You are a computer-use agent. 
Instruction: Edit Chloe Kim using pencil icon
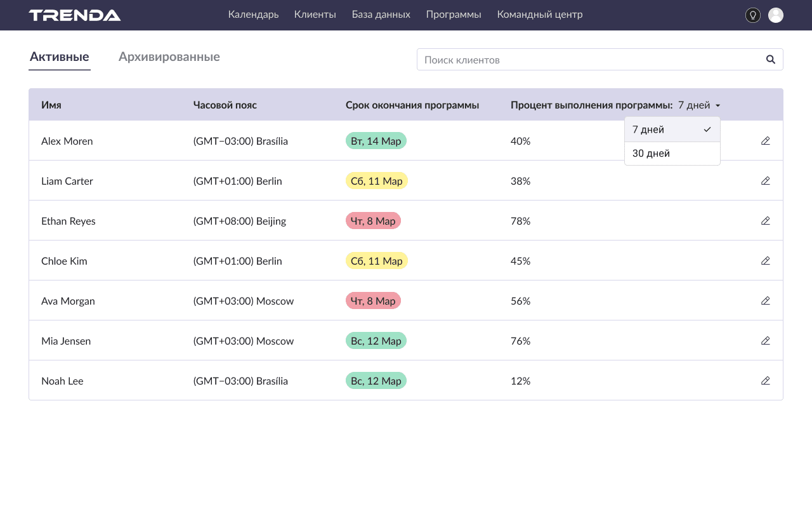(765, 261)
